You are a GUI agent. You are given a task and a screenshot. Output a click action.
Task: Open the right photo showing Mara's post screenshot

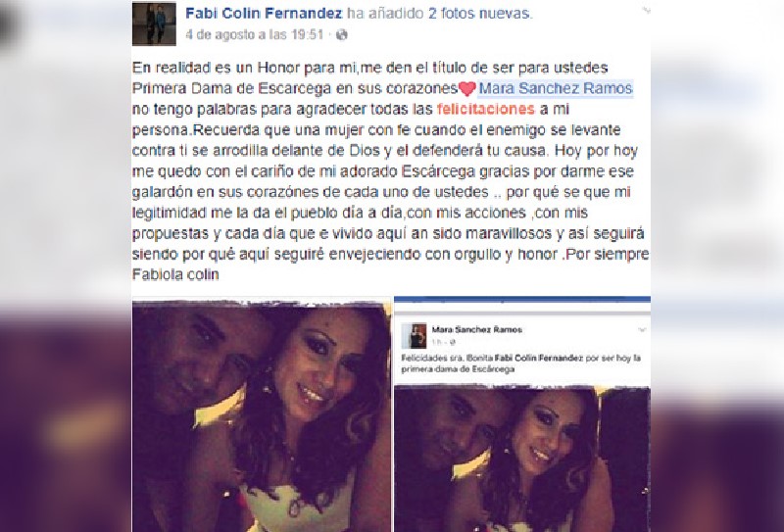click(x=522, y=414)
